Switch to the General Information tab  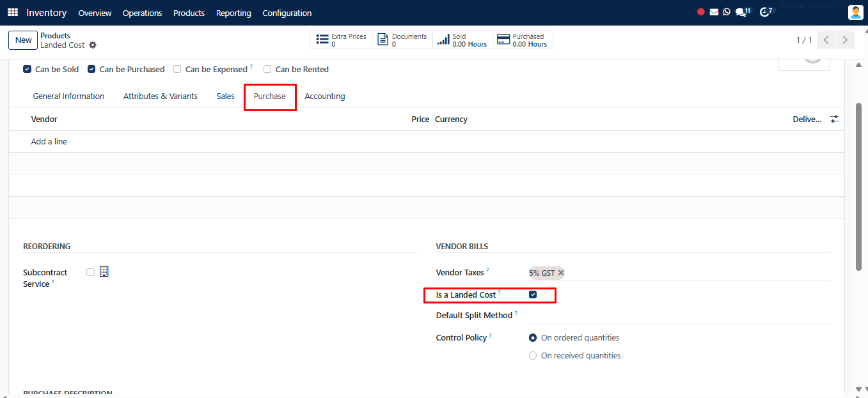tap(68, 96)
